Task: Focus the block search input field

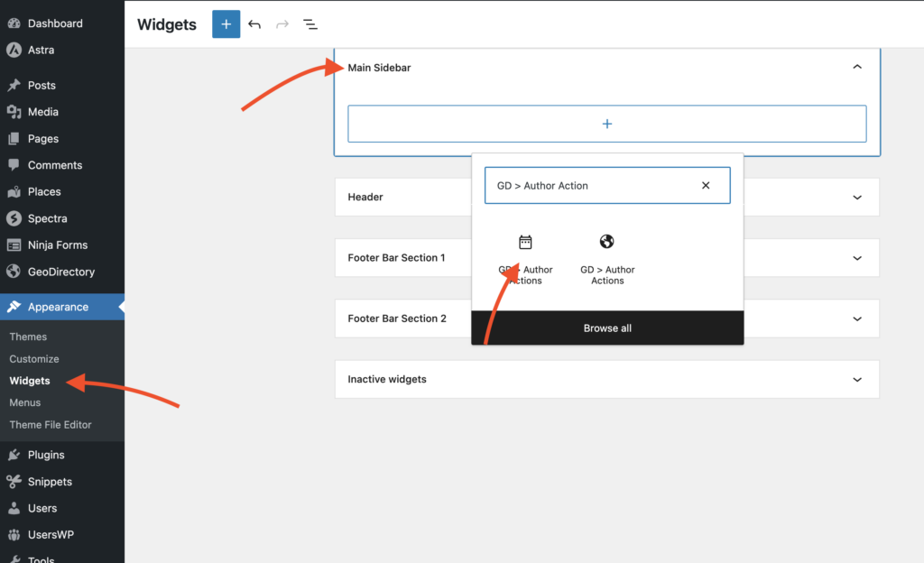Action: coord(587,186)
